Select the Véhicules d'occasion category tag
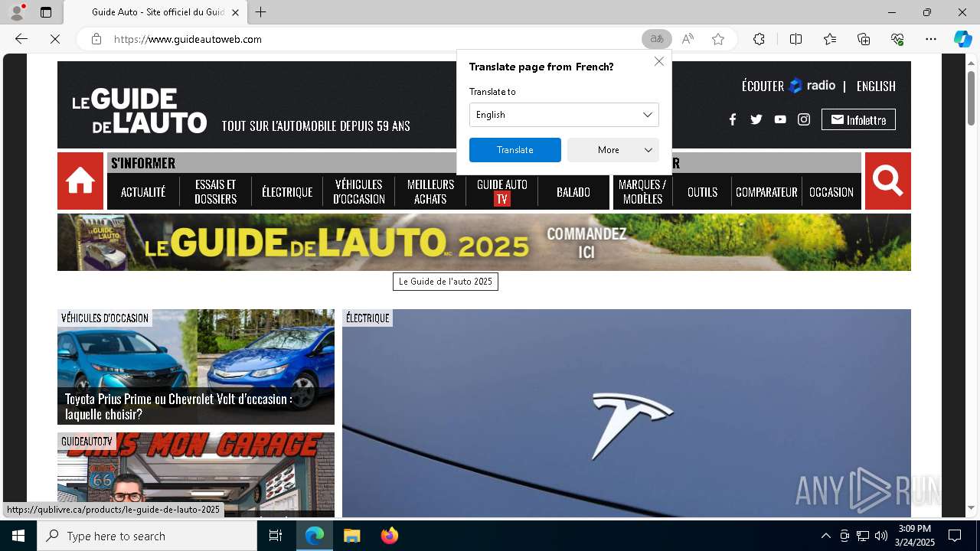 coord(105,318)
